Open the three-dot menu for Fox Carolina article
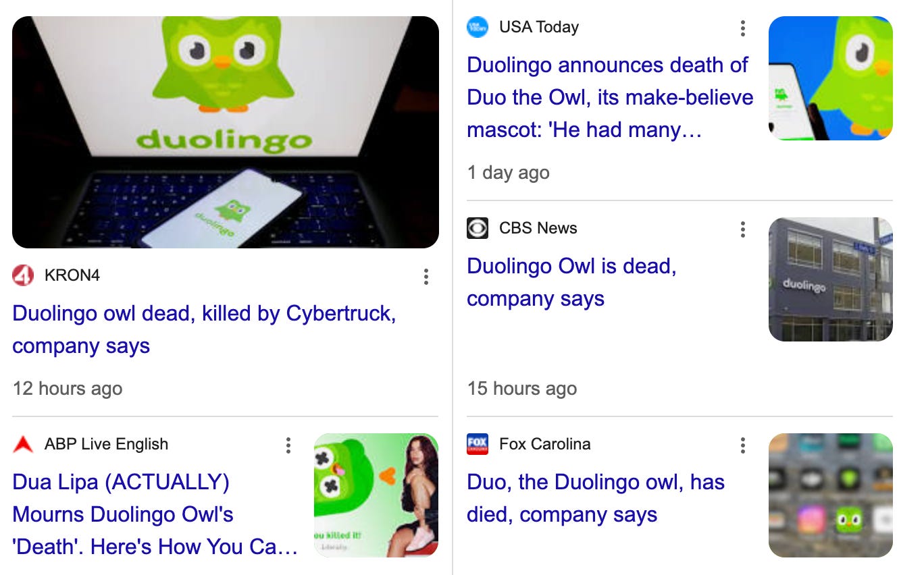Image resolution: width=924 pixels, height=575 pixels. click(743, 445)
